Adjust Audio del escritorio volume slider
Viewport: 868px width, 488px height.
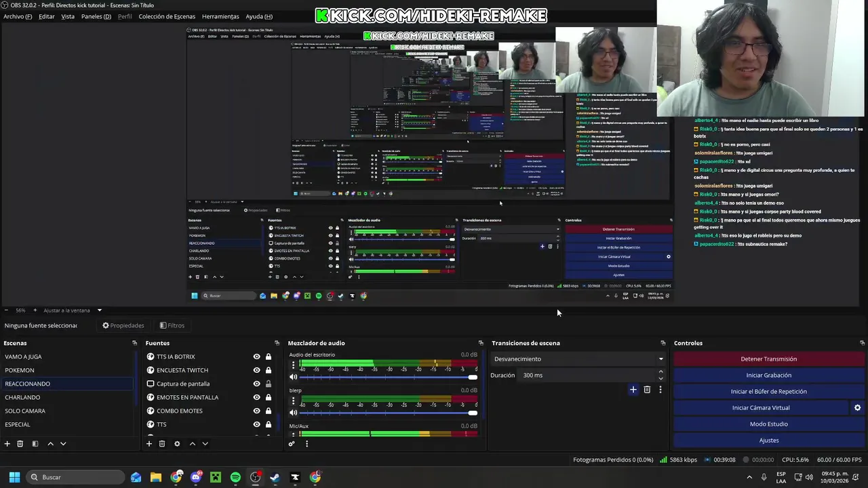coord(389,377)
